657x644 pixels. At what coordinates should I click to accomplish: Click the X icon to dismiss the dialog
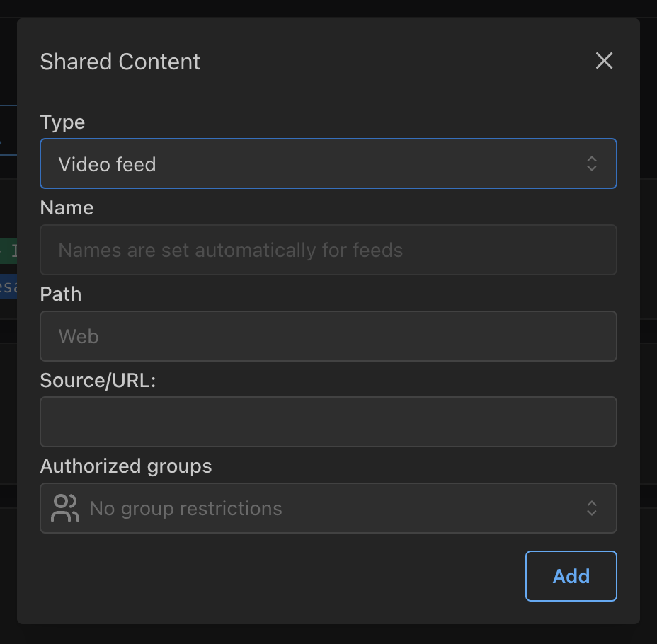(x=604, y=61)
